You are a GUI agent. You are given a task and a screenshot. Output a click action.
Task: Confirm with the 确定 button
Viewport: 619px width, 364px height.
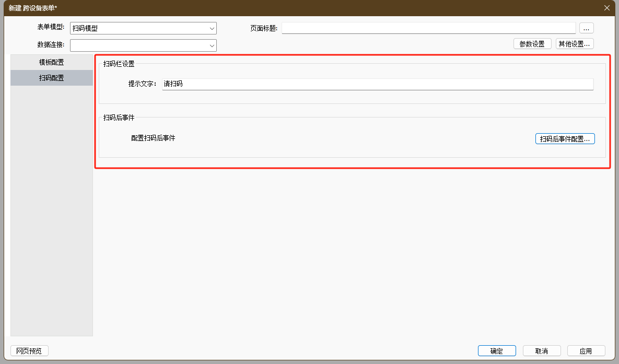496,351
